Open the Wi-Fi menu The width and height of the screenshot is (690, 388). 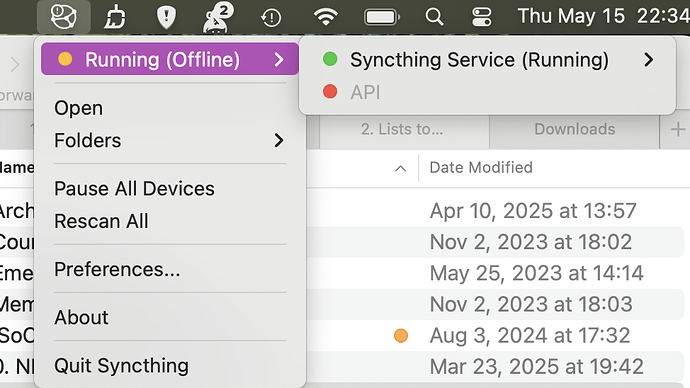(326, 17)
